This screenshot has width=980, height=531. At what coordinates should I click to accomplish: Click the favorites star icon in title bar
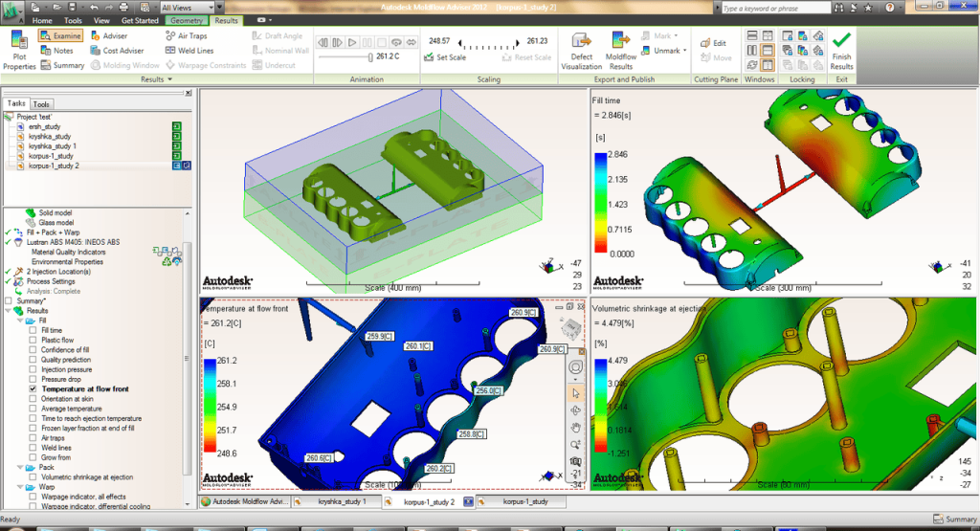coord(868,8)
